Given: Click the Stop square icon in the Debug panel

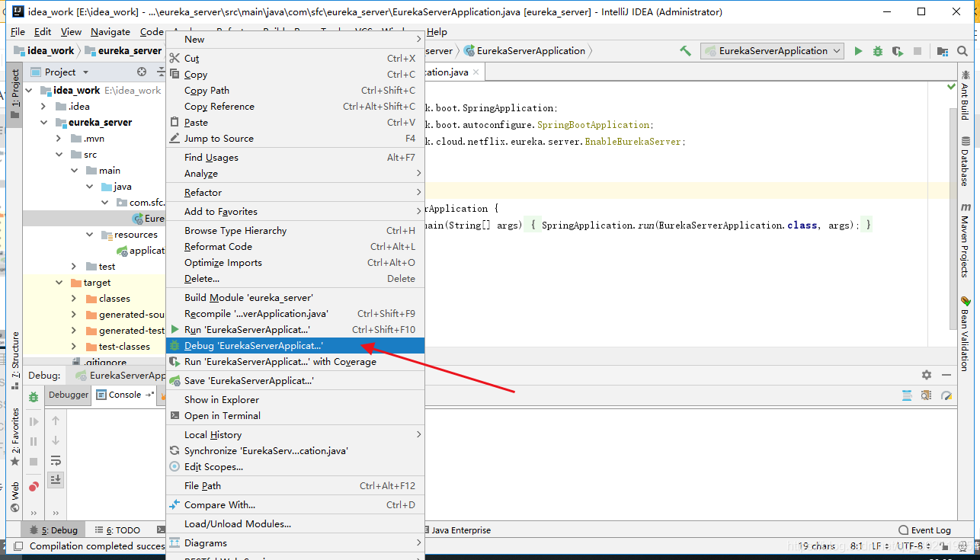Looking at the screenshot, I should point(34,462).
